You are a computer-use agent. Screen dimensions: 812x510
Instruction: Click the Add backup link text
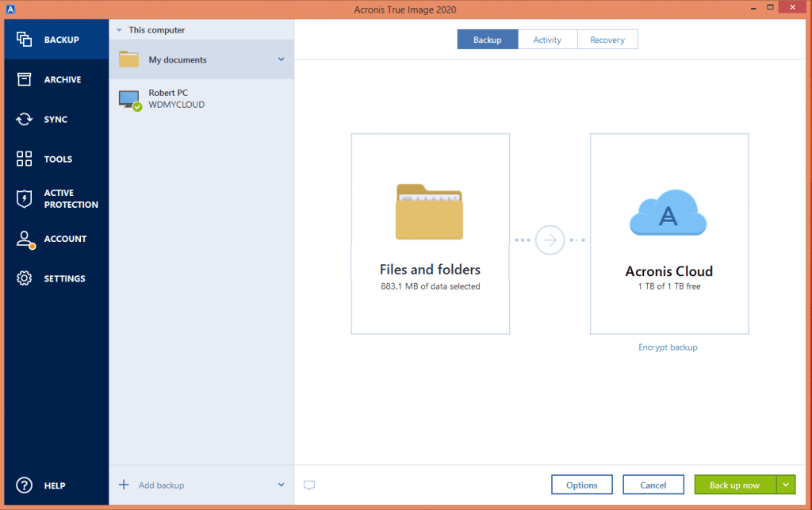(x=161, y=485)
